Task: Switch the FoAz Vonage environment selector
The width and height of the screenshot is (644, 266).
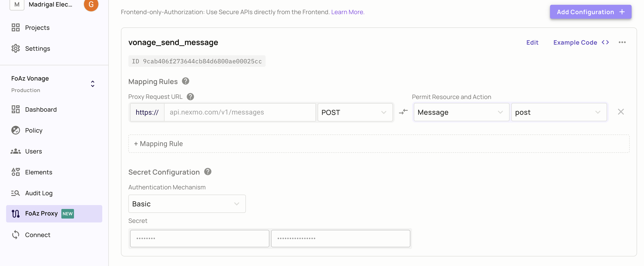Action: (92, 84)
